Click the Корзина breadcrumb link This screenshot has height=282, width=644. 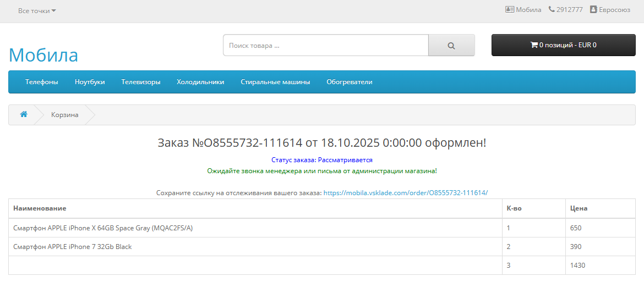click(65, 115)
